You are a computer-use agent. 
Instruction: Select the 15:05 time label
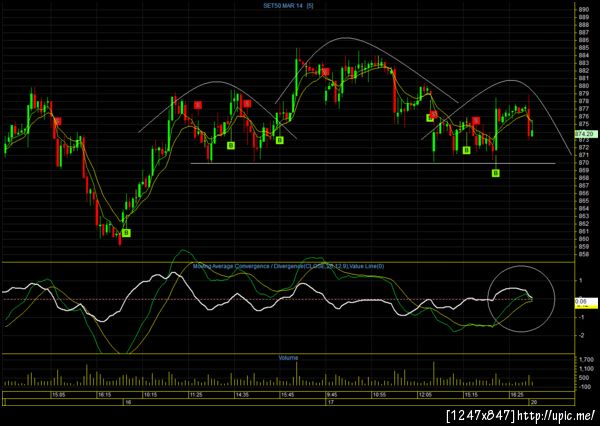pyautogui.click(x=59, y=395)
